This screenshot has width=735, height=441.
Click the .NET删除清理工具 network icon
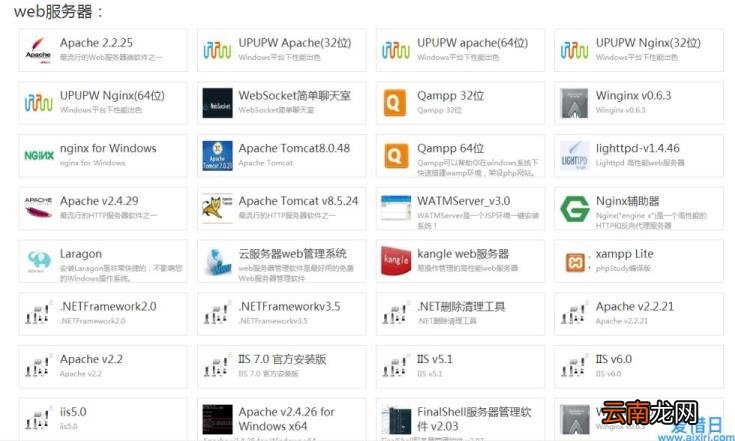(395, 314)
